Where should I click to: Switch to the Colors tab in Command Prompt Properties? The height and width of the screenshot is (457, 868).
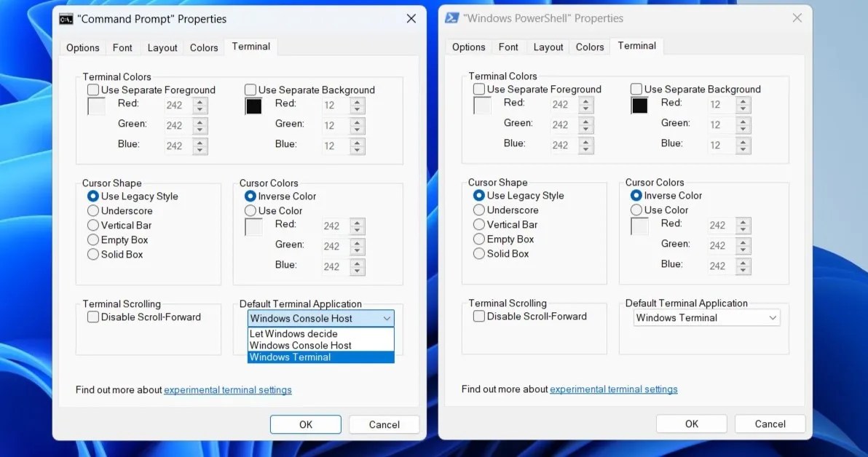click(x=204, y=47)
